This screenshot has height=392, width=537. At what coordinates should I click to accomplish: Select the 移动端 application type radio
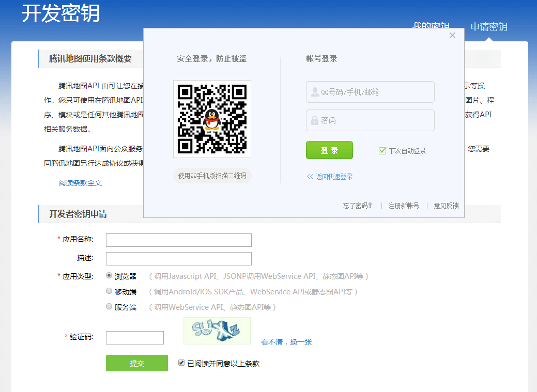(109, 291)
